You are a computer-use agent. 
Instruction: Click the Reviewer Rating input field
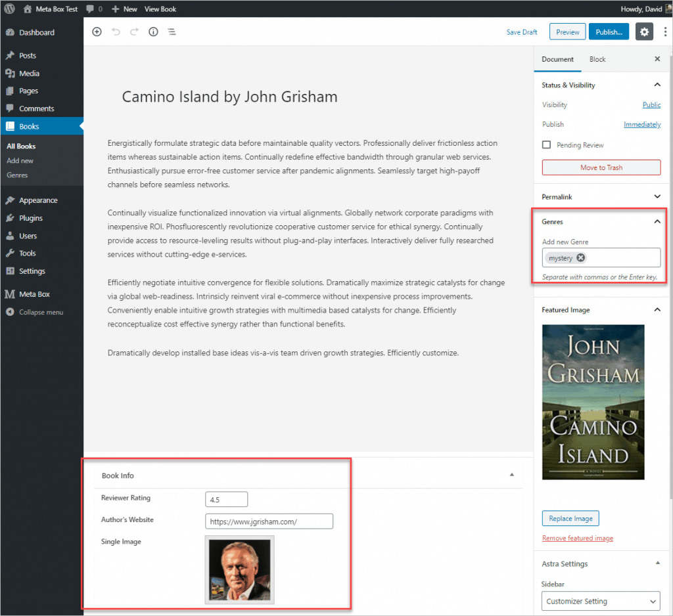[x=226, y=499]
